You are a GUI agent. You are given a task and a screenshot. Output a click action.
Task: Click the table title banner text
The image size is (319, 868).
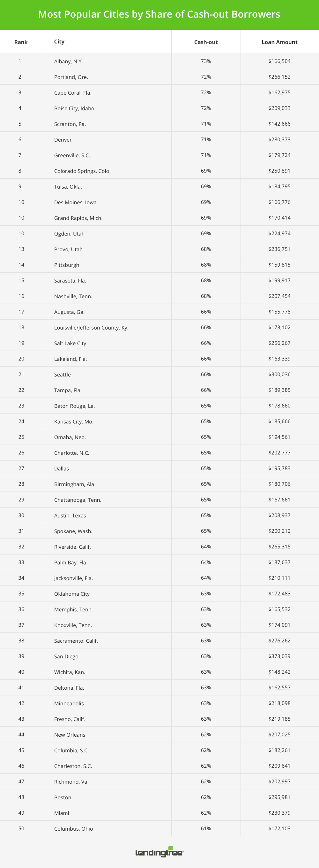click(x=159, y=14)
